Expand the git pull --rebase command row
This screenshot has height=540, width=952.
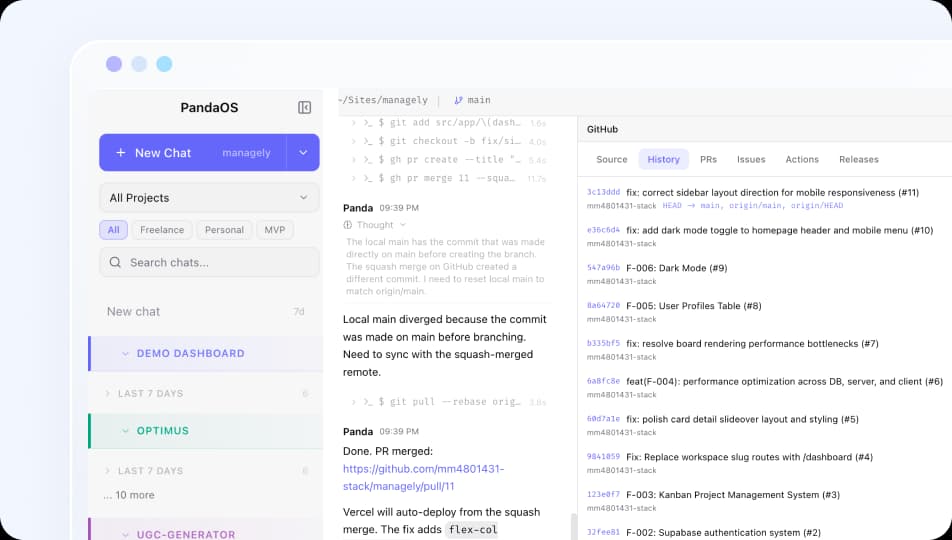tap(448, 402)
